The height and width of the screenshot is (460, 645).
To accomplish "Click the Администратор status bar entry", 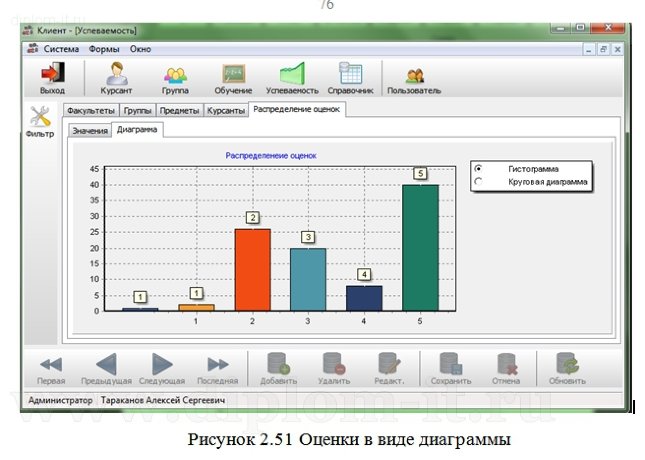I will 60,400.
